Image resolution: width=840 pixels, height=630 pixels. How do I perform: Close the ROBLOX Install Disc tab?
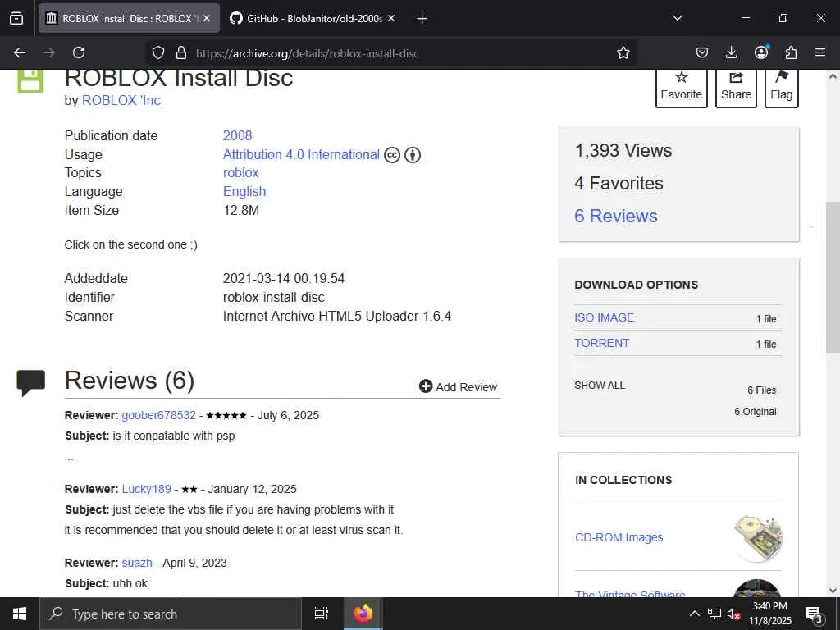(207, 18)
